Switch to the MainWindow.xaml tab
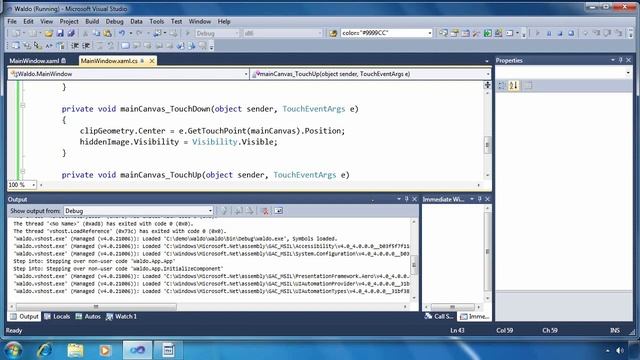 tap(38, 61)
